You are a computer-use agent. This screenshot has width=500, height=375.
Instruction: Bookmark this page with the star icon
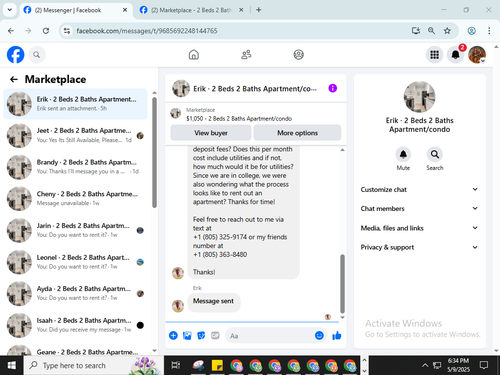click(447, 31)
